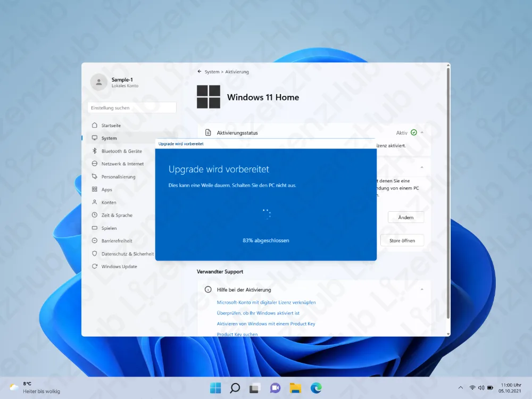Click the Windows Update refresh icon

(95, 266)
